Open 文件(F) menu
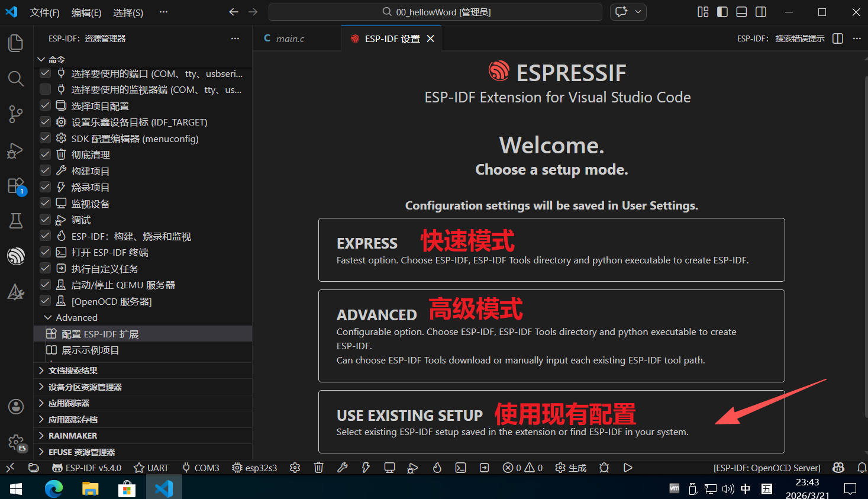 45,12
